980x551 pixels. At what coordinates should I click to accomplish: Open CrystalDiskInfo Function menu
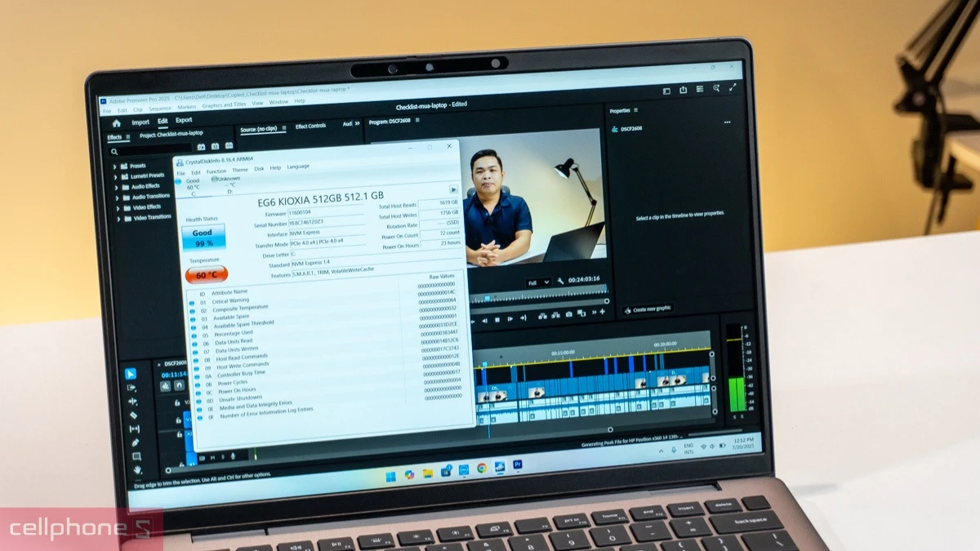coord(216,171)
